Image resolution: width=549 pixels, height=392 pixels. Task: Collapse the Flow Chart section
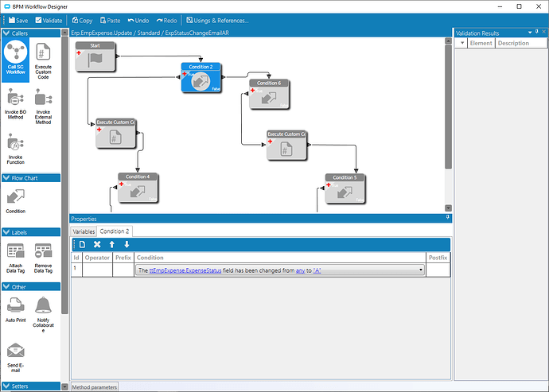(5, 178)
